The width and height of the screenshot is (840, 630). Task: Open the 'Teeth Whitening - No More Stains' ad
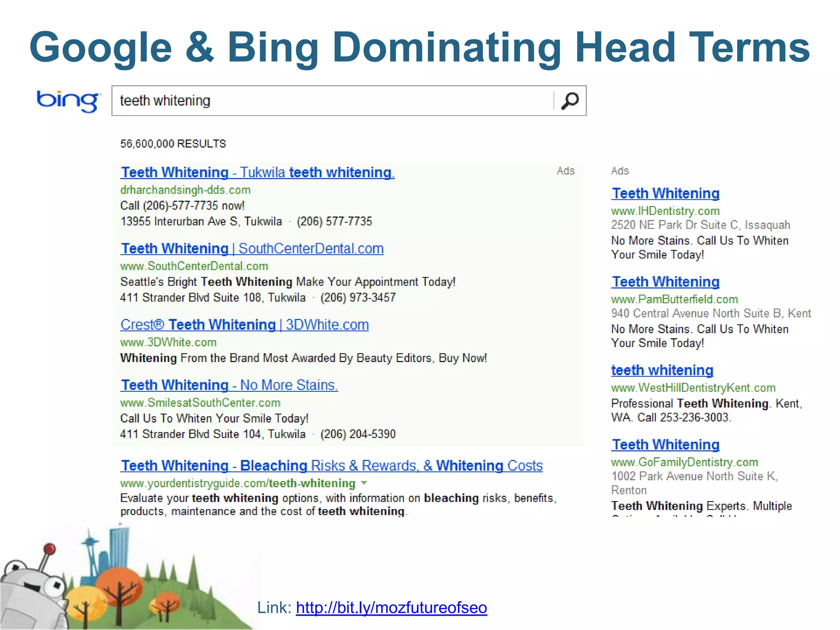click(229, 385)
